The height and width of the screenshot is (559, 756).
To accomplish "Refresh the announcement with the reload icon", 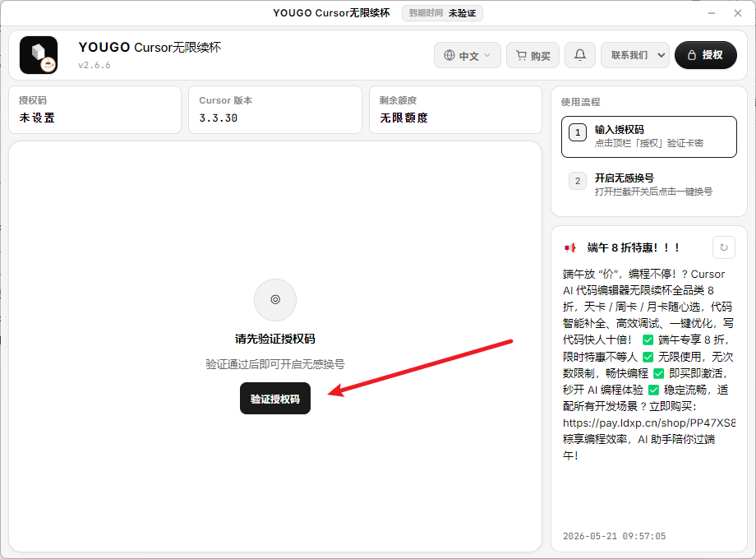I will click(724, 247).
